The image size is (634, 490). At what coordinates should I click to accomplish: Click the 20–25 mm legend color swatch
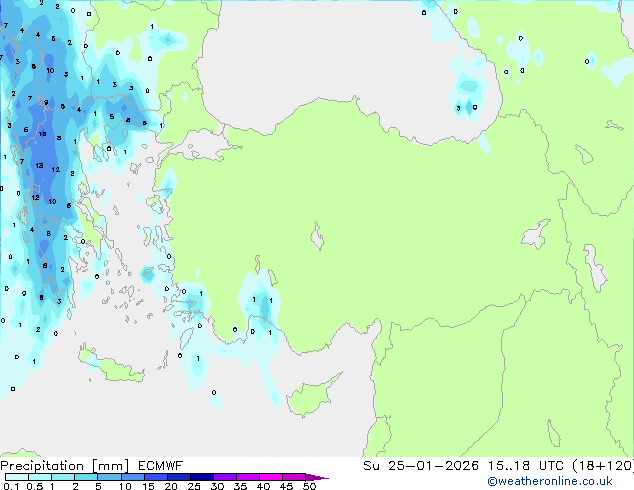click(x=179, y=477)
